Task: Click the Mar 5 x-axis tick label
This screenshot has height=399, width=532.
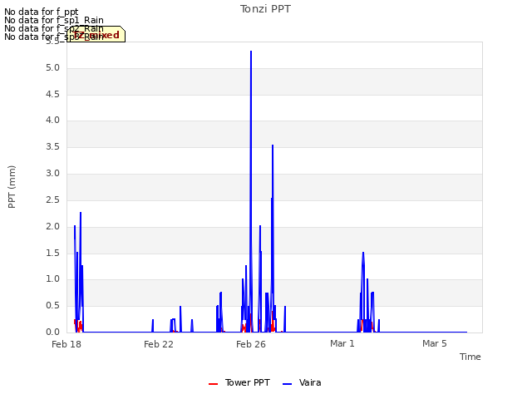Action: pyautogui.click(x=434, y=343)
